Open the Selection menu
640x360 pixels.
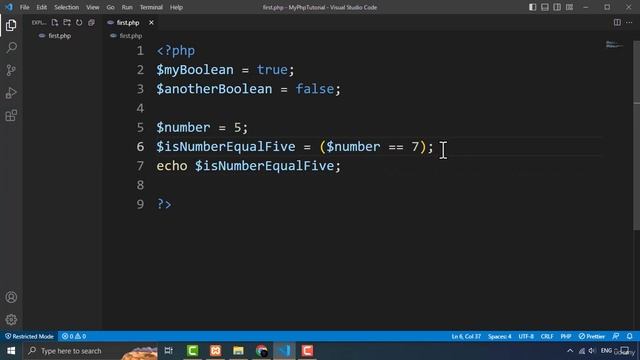pyautogui.click(x=67, y=7)
